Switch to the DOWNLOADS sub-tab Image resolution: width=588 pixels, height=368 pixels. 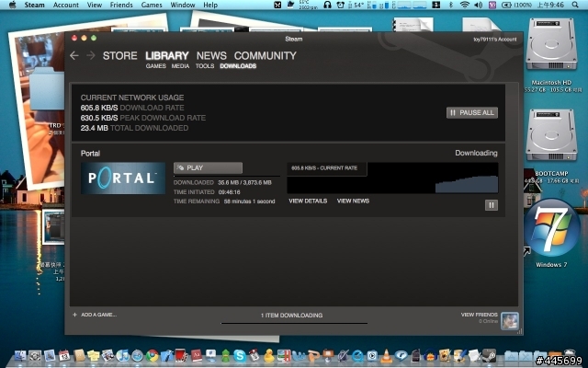click(238, 66)
